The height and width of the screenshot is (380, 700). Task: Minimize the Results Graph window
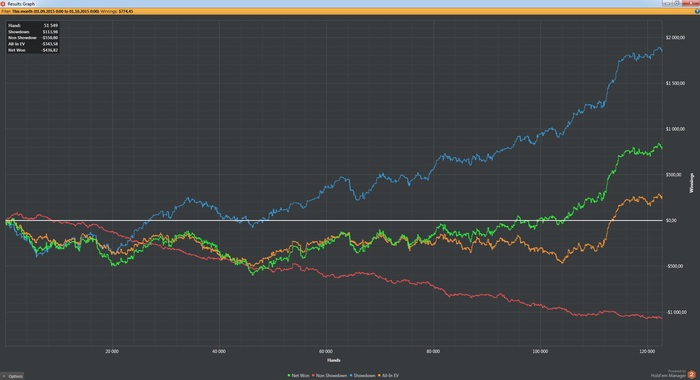(x=667, y=3)
